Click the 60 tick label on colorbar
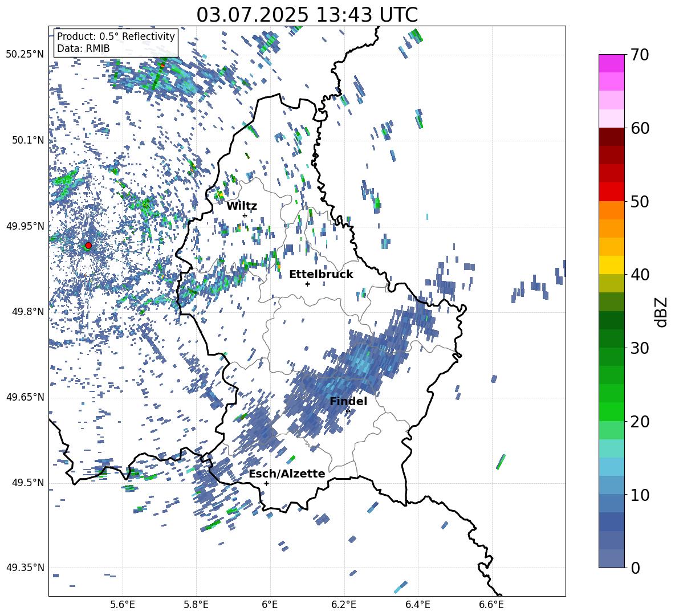Viewport: 675px width, 616px height. 640,128
